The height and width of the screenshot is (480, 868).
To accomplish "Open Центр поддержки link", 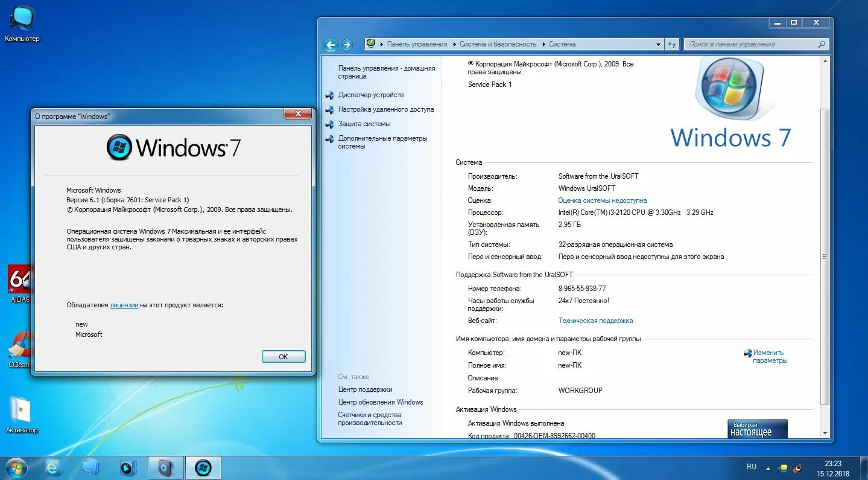I will [x=365, y=389].
